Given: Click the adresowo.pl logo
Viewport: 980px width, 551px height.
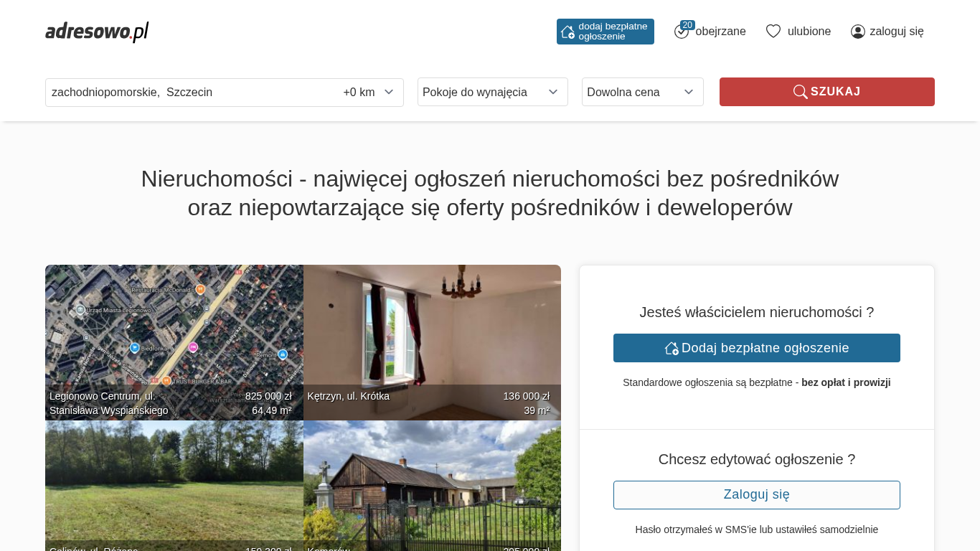Looking at the screenshot, I should pos(97,32).
